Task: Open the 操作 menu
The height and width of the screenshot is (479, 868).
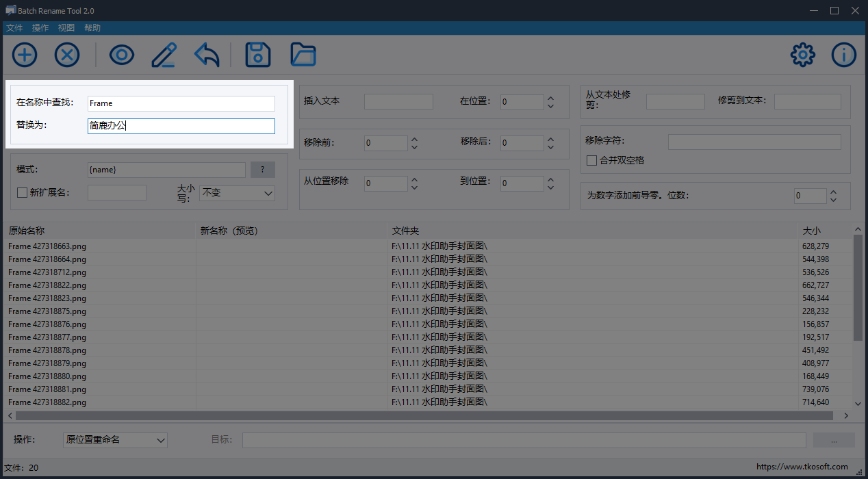Action: click(40, 28)
